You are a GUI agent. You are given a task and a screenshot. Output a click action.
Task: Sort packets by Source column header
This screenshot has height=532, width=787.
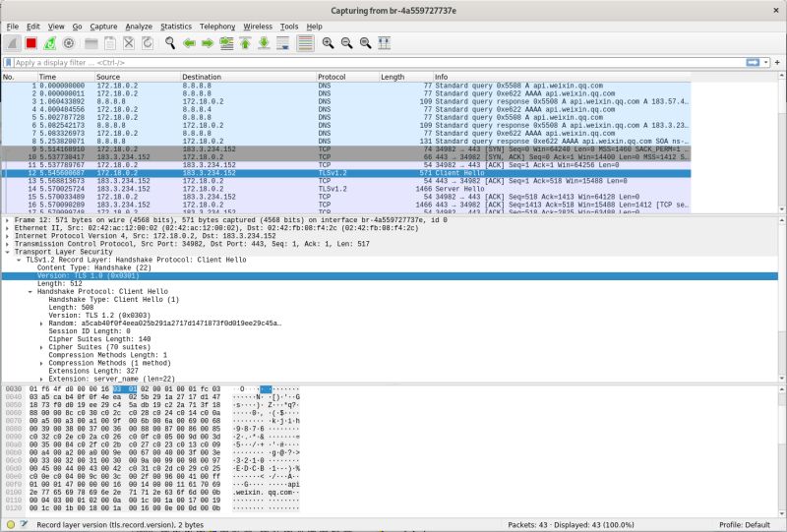tap(138, 77)
